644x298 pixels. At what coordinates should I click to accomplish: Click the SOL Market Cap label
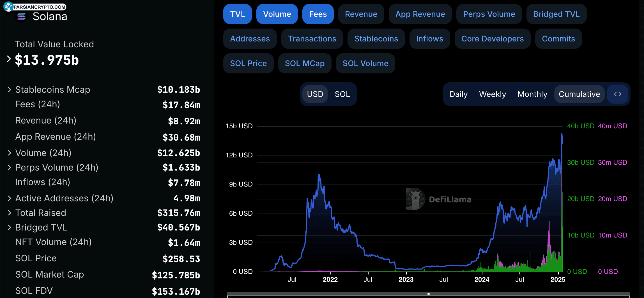49,274
